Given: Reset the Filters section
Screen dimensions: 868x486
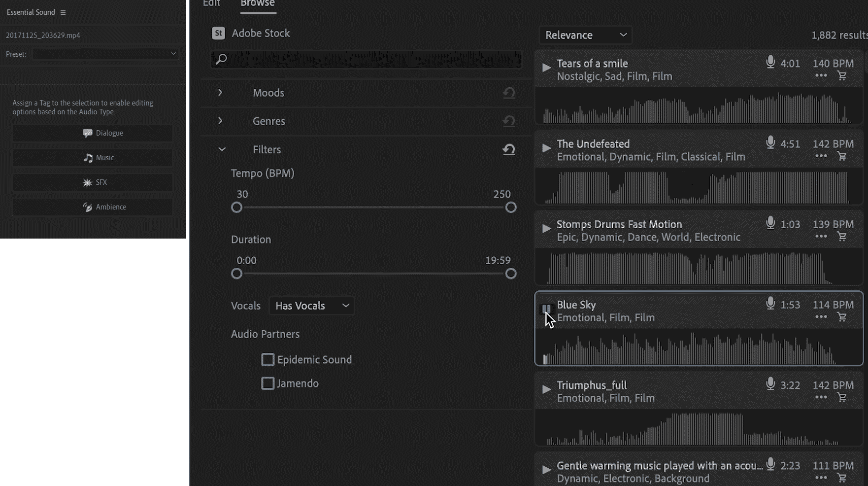Looking at the screenshot, I should pyautogui.click(x=509, y=149).
